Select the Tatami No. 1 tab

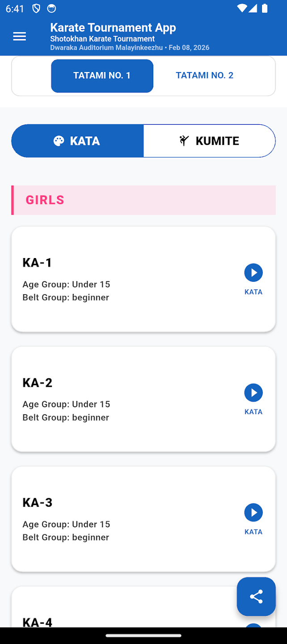102,76
